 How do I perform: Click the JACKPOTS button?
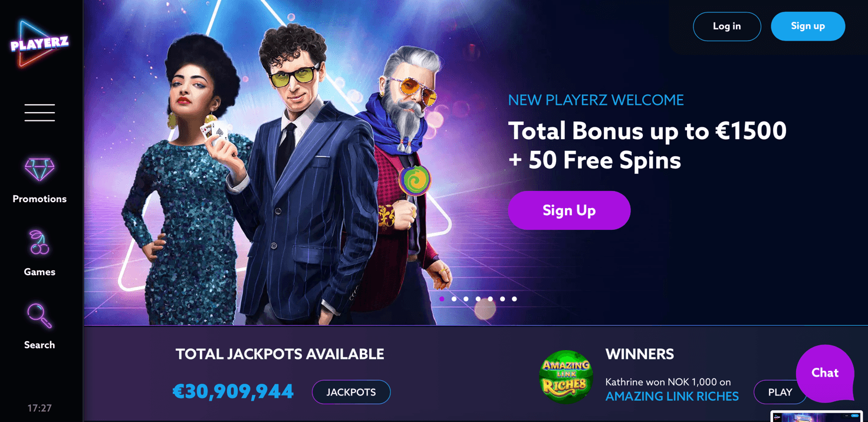351,393
